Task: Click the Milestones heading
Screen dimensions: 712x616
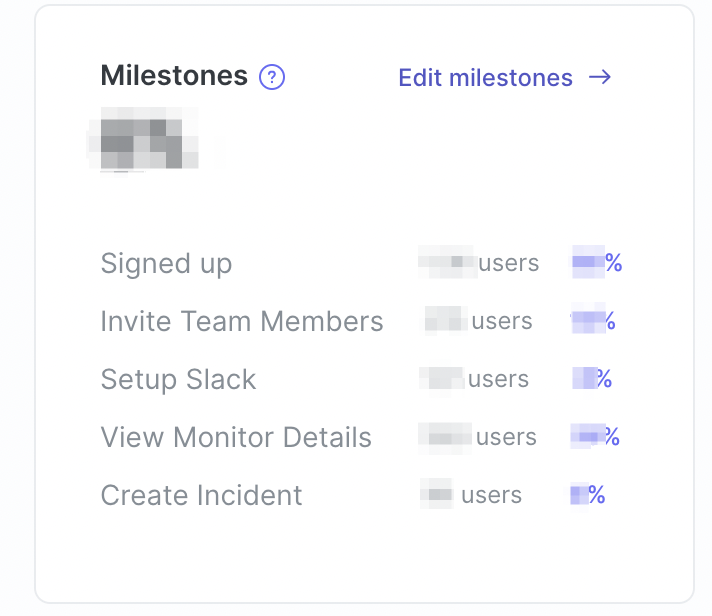Action: (x=174, y=75)
